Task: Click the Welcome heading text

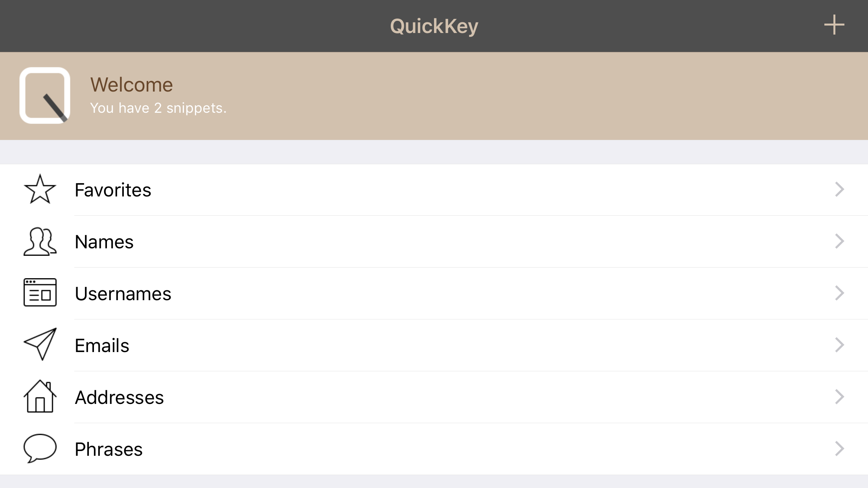Action: (132, 84)
